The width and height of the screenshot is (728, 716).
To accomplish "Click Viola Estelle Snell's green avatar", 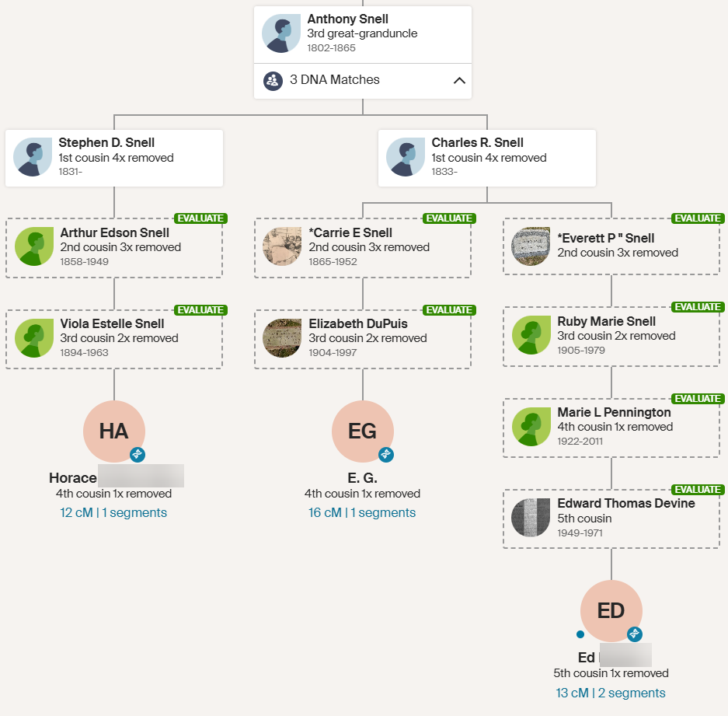I will (x=33, y=338).
